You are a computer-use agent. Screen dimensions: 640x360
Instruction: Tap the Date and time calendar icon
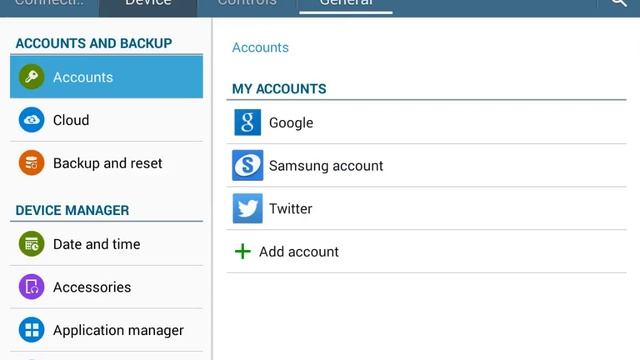tap(31, 244)
